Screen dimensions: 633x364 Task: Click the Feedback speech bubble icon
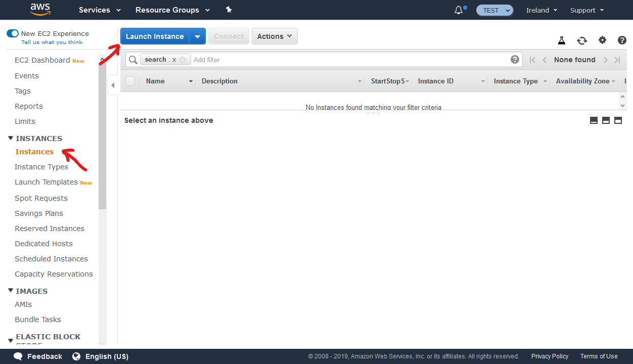pos(18,356)
